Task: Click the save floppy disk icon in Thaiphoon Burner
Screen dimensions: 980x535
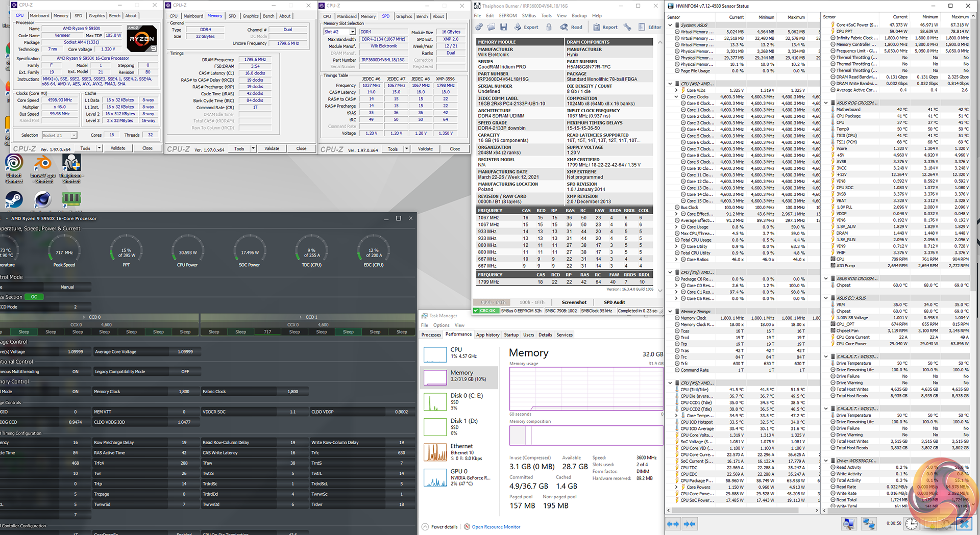Action: tap(503, 27)
